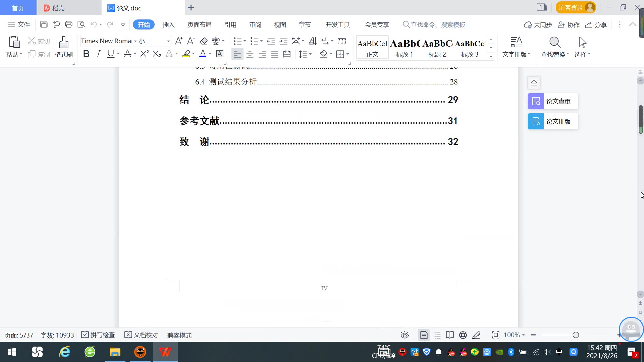This screenshot has width=644, height=362.
Task: Select the format painter tool
Action: [63, 47]
